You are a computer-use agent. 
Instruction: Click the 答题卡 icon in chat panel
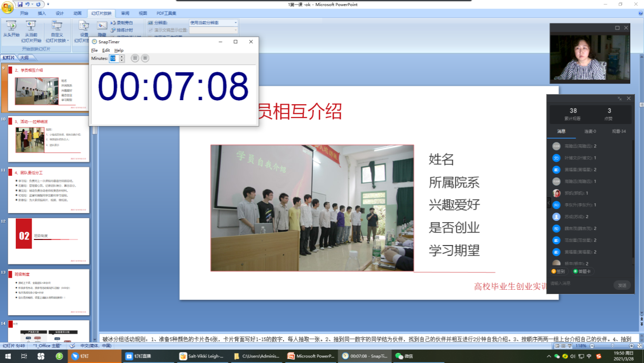[583, 271]
